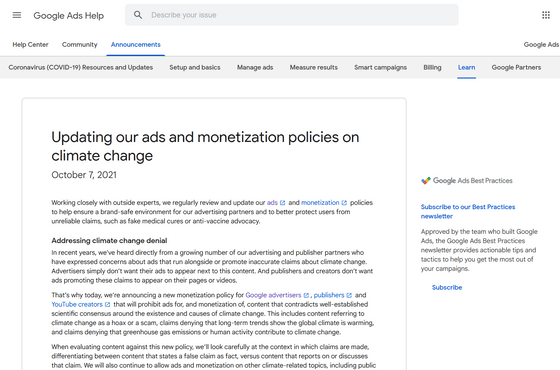Screen dimensions: 560x370
Task: Follow the 'monetization' policy link
Action: coord(320,203)
